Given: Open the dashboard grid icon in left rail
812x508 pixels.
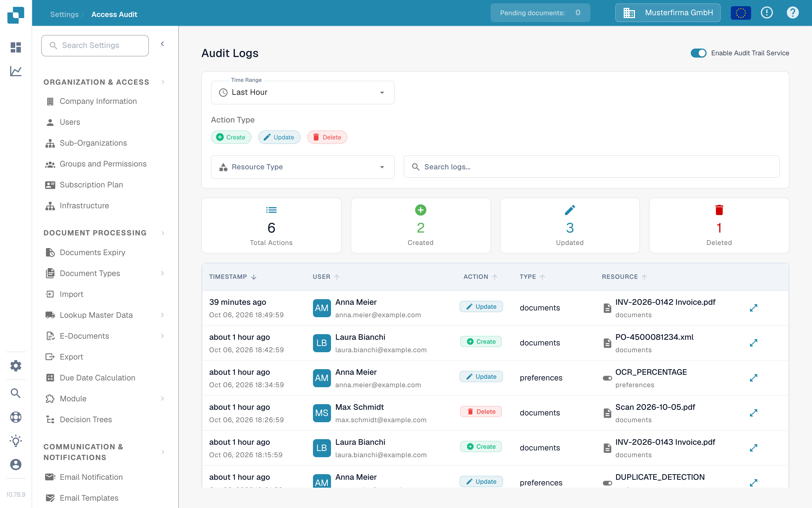Looking at the screenshot, I should click(16, 47).
